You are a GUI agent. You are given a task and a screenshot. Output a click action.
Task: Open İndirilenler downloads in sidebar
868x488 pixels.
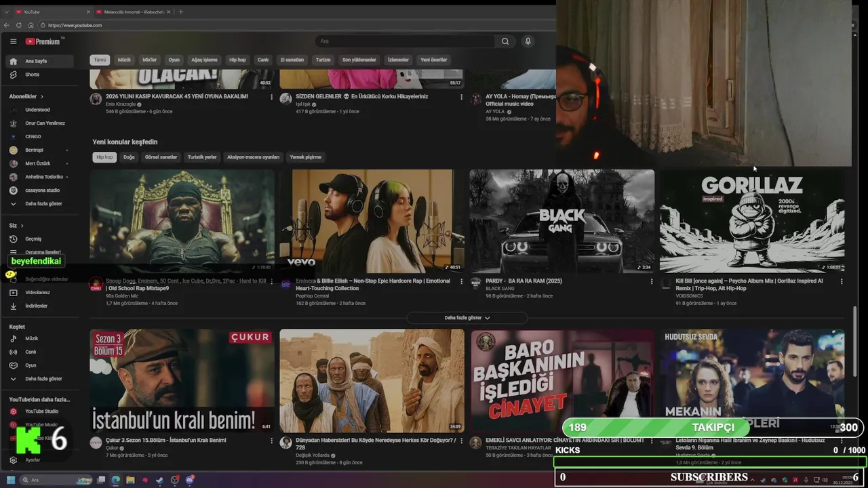pyautogui.click(x=39, y=306)
